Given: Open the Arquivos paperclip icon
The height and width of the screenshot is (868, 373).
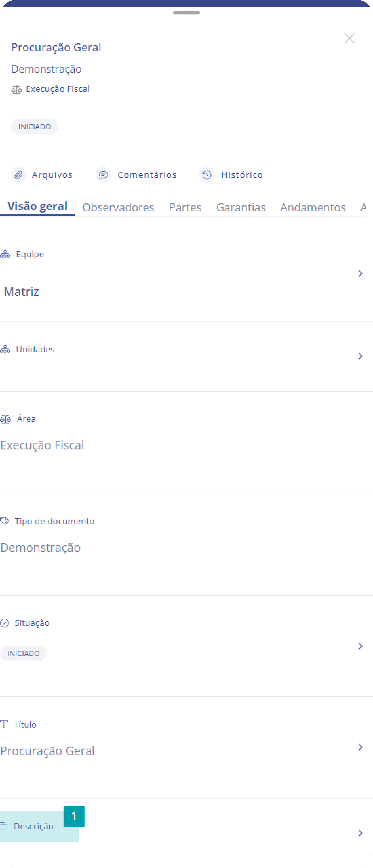Looking at the screenshot, I should (18, 175).
